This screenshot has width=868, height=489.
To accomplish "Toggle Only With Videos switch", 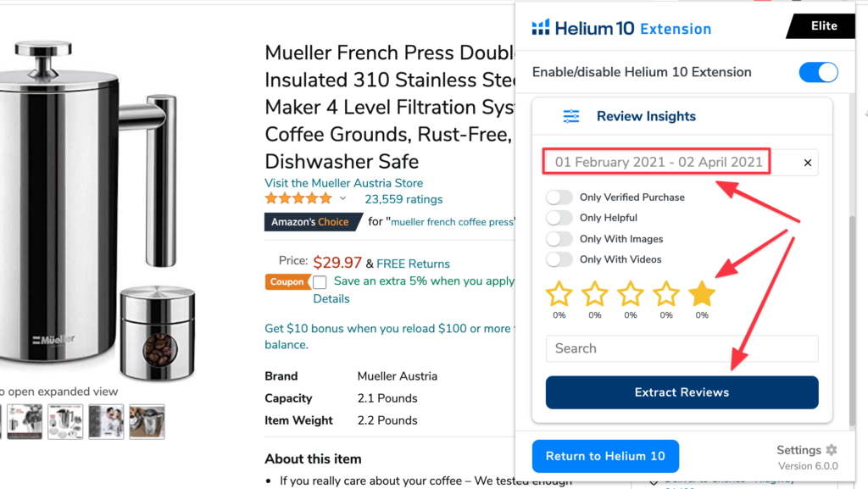I will point(559,259).
